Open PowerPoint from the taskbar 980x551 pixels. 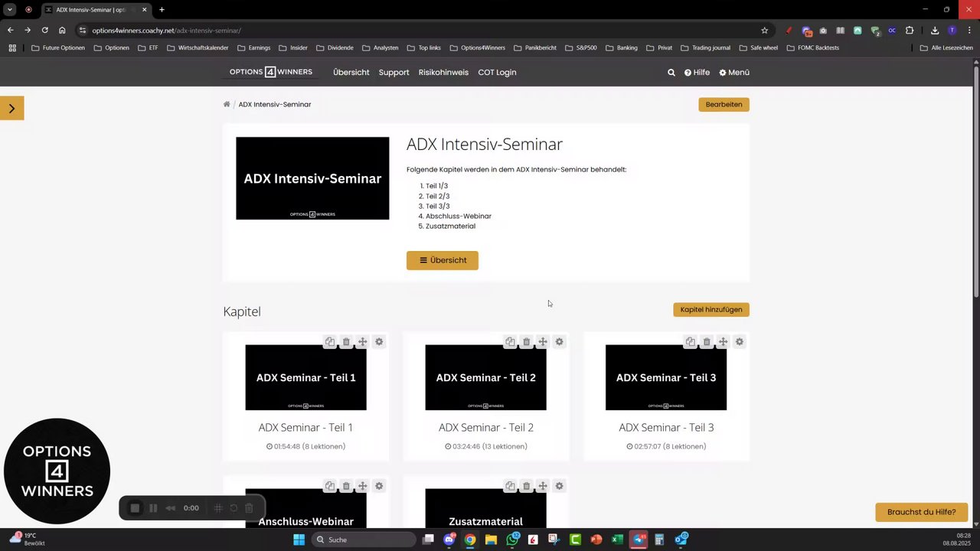596,540
